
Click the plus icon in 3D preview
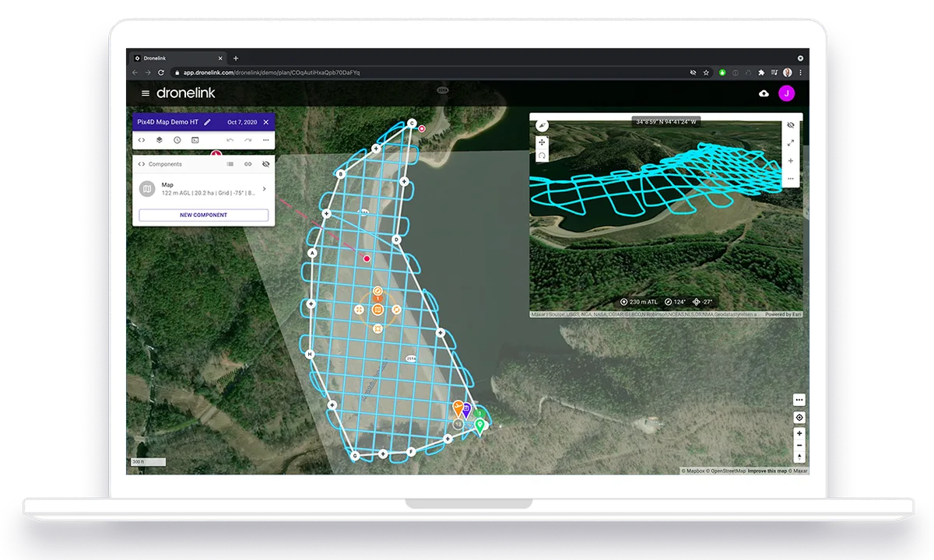791,161
